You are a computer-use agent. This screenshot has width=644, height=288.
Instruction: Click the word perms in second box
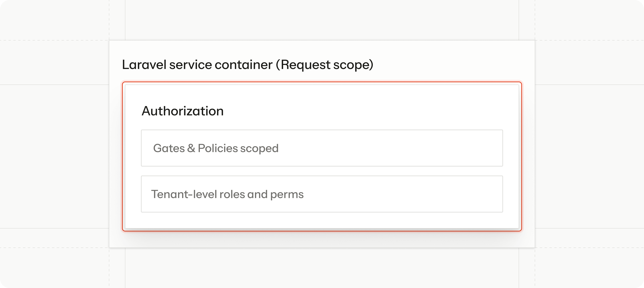pos(287,194)
